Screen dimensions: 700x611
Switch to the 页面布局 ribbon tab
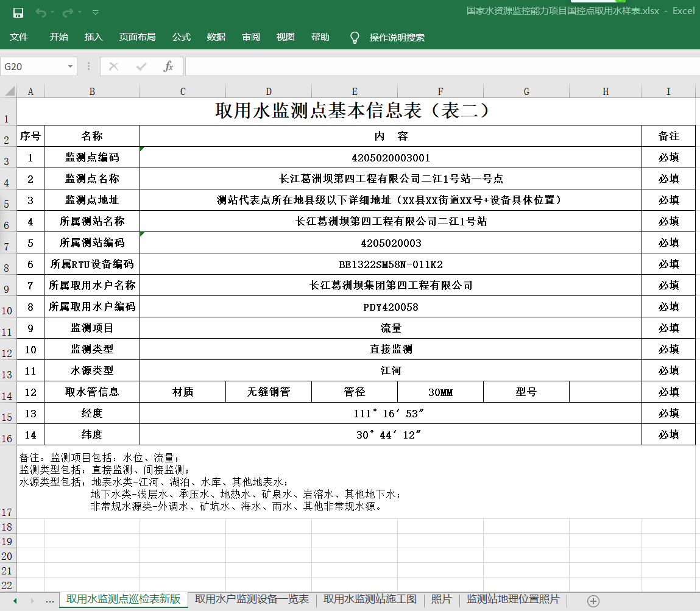pos(137,37)
